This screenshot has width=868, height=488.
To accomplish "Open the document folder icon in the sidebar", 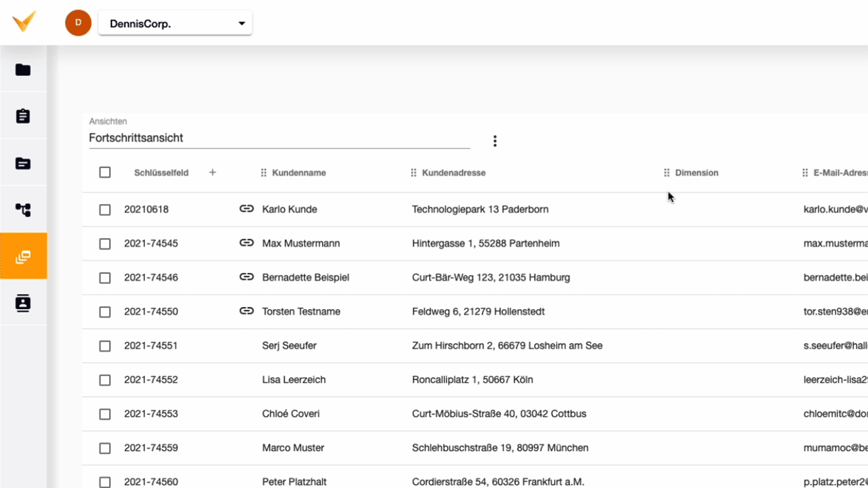I will click(x=23, y=163).
